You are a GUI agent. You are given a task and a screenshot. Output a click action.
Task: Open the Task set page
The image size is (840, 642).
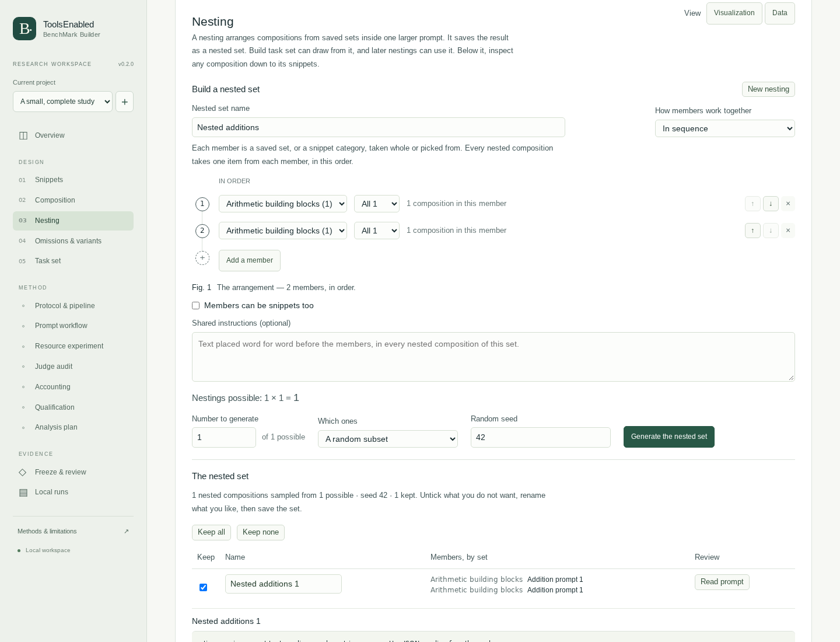tap(73, 261)
